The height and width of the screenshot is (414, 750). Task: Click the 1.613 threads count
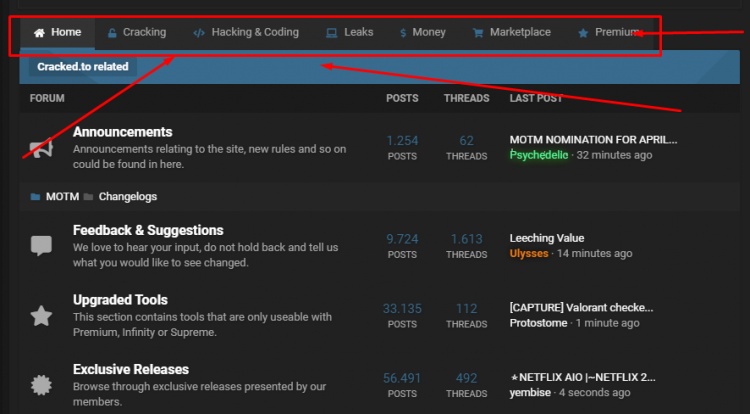pos(466,239)
